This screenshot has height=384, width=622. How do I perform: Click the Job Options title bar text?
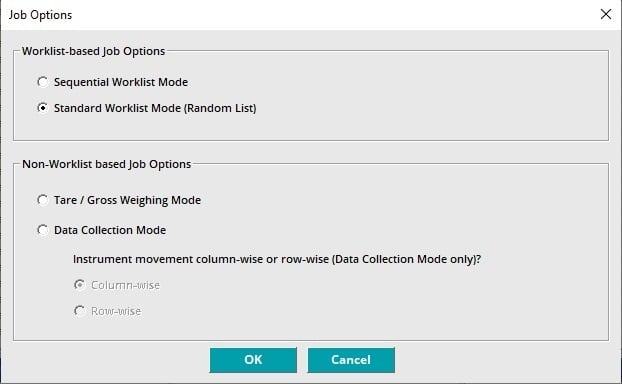click(x=40, y=15)
